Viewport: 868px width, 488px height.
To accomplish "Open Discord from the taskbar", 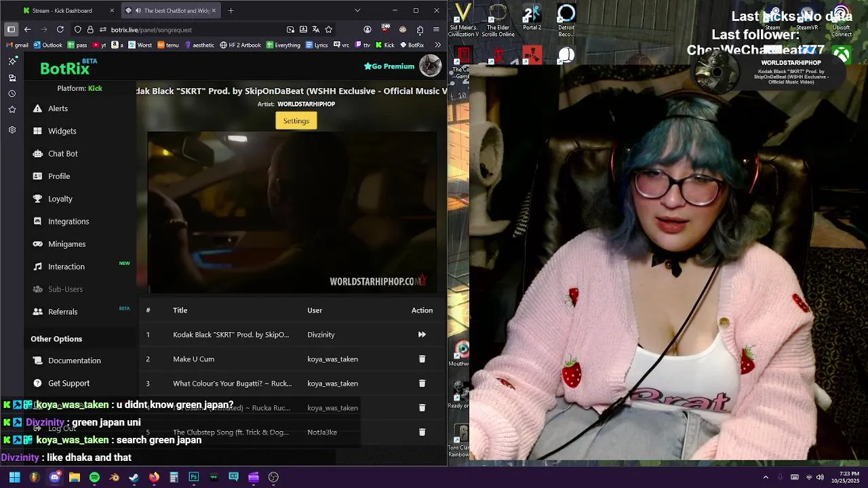I will pos(55,477).
